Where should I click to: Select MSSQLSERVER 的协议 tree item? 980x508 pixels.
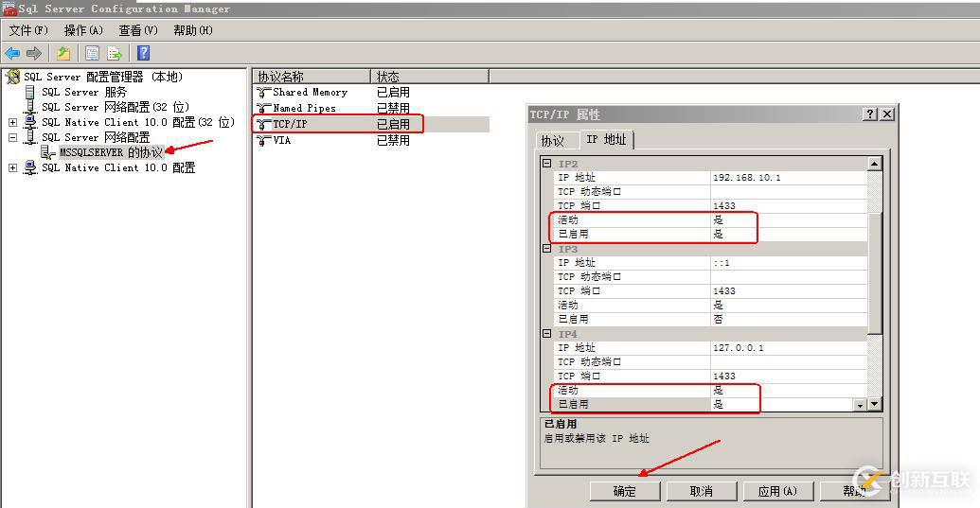pyautogui.click(x=111, y=152)
